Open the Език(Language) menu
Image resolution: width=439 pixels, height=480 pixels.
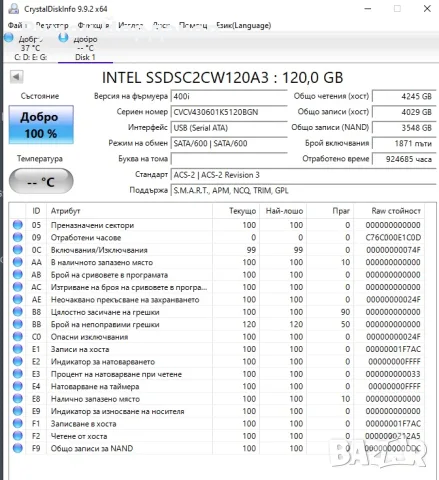(x=244, y=25)
